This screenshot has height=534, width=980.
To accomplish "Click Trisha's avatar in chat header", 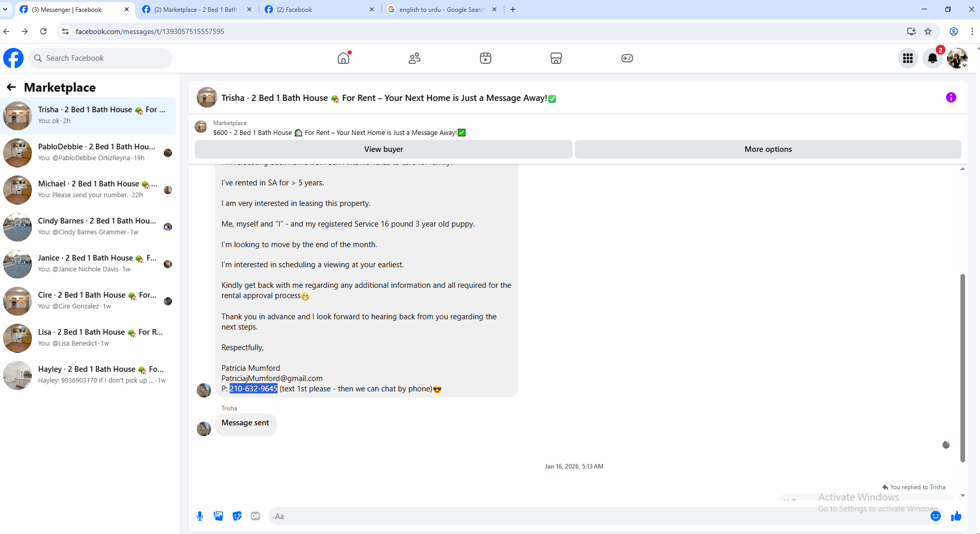I will coord(207,97).
